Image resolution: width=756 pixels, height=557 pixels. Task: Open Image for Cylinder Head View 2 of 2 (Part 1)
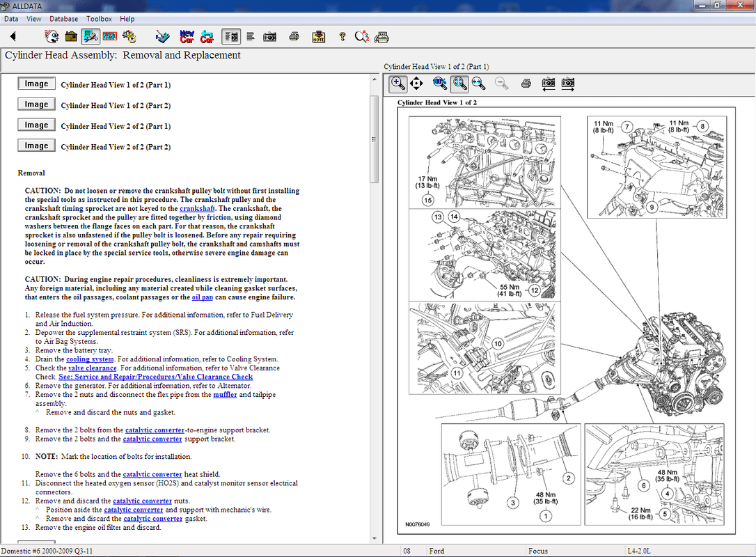[x=37, y=125]
